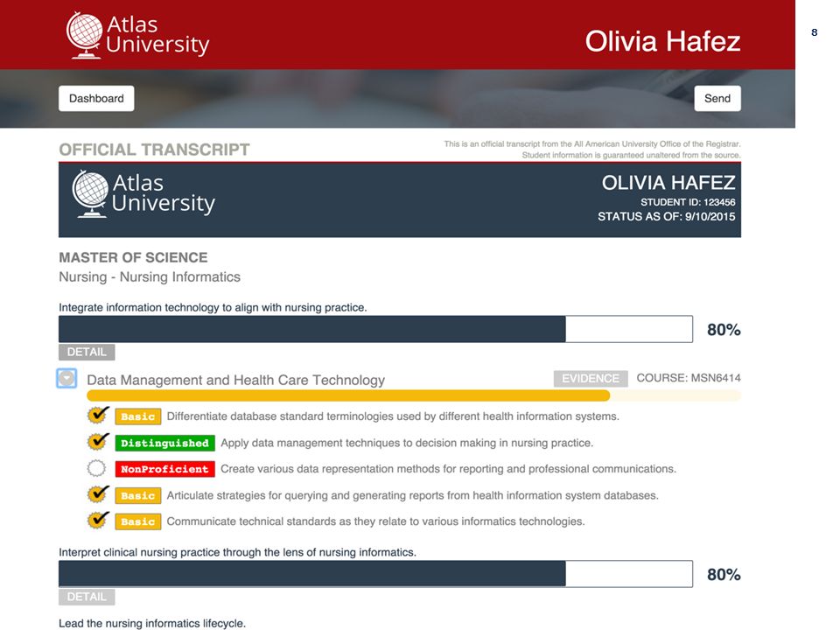Click Lead the nursing informatics lifecycle text
840x630 pixels.
pyautogui.click(x=152, y=624)
